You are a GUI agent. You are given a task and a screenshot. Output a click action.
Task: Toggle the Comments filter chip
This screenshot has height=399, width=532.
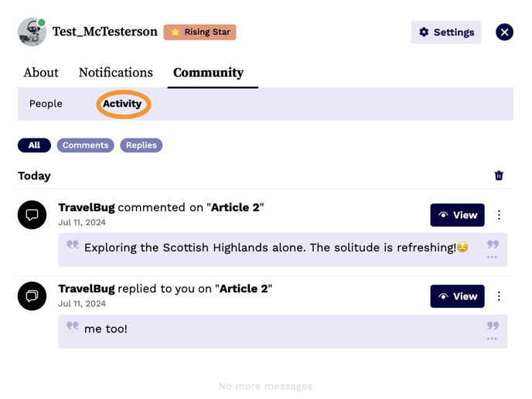click(85, 145)
